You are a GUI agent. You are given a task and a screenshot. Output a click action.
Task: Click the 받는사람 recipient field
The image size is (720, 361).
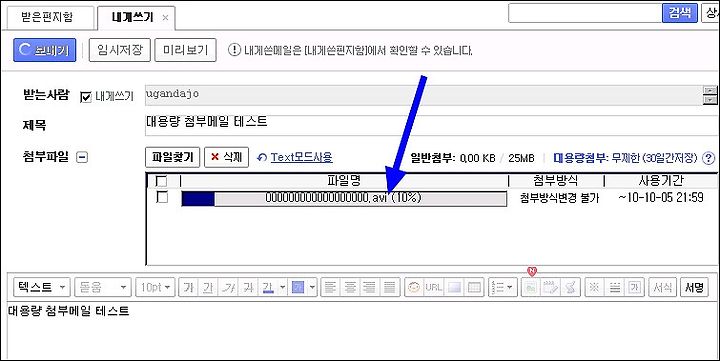[x=424, y=95]
